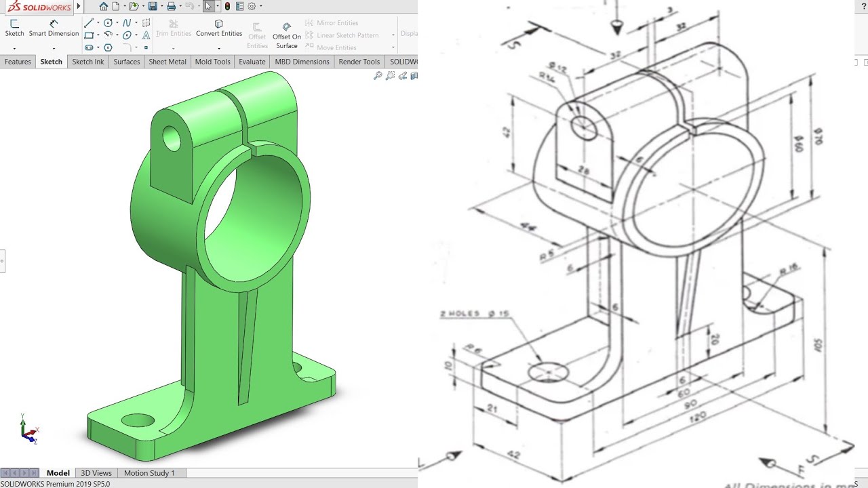Open the Evaluate tab
This screenshot has width=868, height=488.
pos(252,62)
